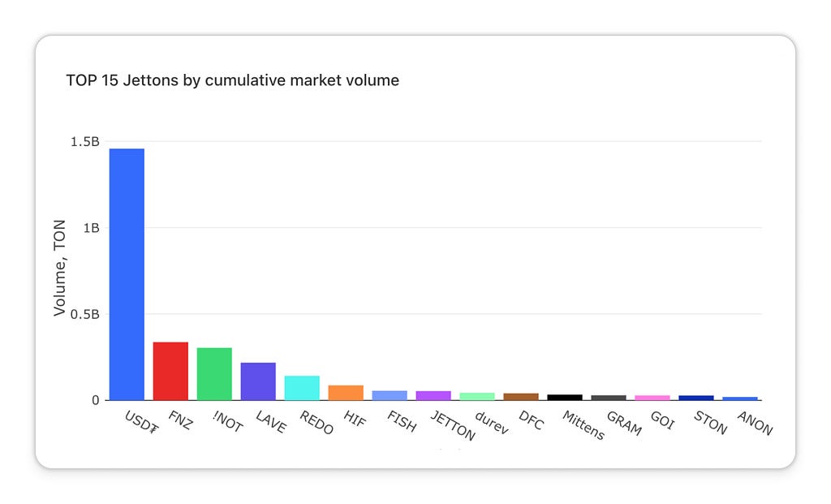The width and height of the screenshot is (831, 504).
Task: Click the 1.5B y-axis tick label
Action: pyautogui.click(x=84, y=141)
